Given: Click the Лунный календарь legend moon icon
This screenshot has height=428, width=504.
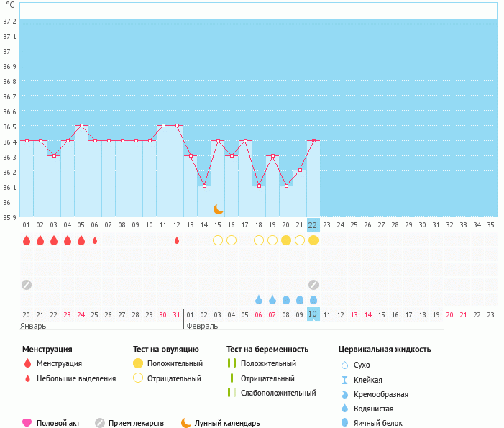Looking at the screenshot, I should pyautogui.click(x=186, y=423).
